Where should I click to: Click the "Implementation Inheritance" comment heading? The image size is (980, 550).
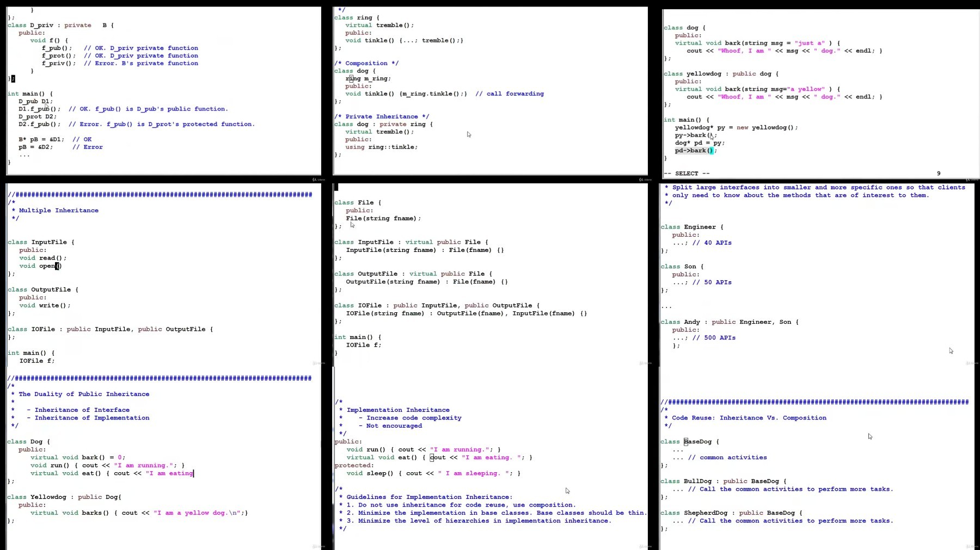(398, 410)
